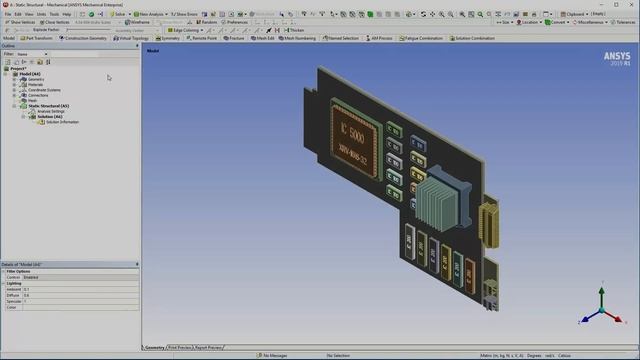Click the Zoom to Fit magnifier icon
The image size is (640, 360).
[480, 14]
